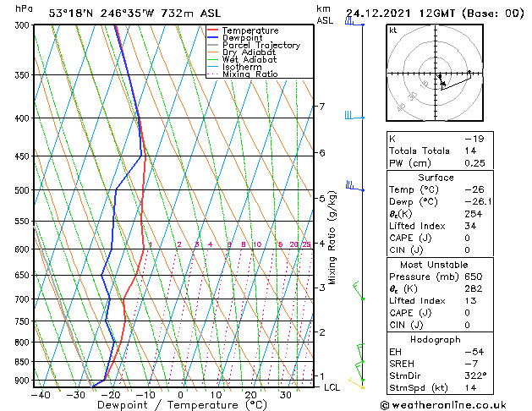Click the surface Dewp value '-26.1'
This screenshot has width=532, height=411.
pyautogui.click(x=478, y=201)
